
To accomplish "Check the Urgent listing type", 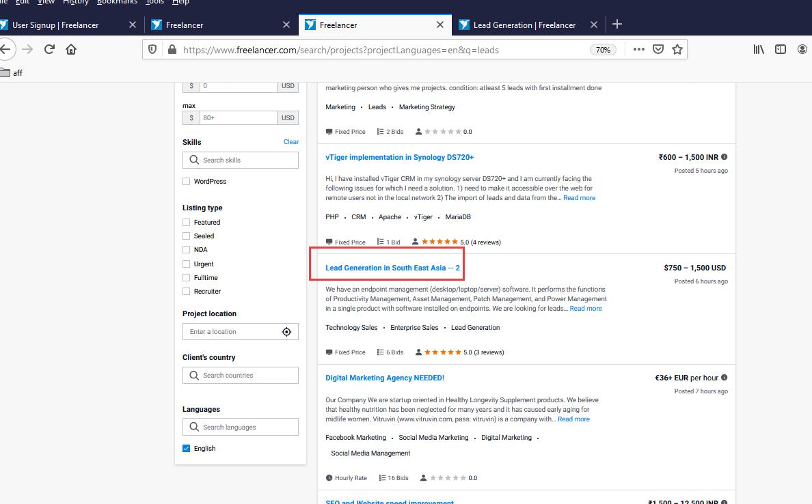I will (187, 264).
